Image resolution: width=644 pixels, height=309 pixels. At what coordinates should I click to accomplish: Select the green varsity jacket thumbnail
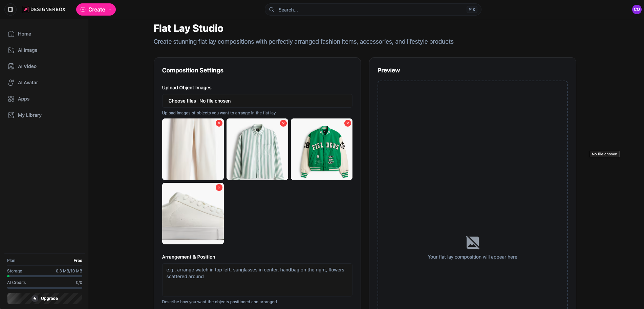(322, 149)
